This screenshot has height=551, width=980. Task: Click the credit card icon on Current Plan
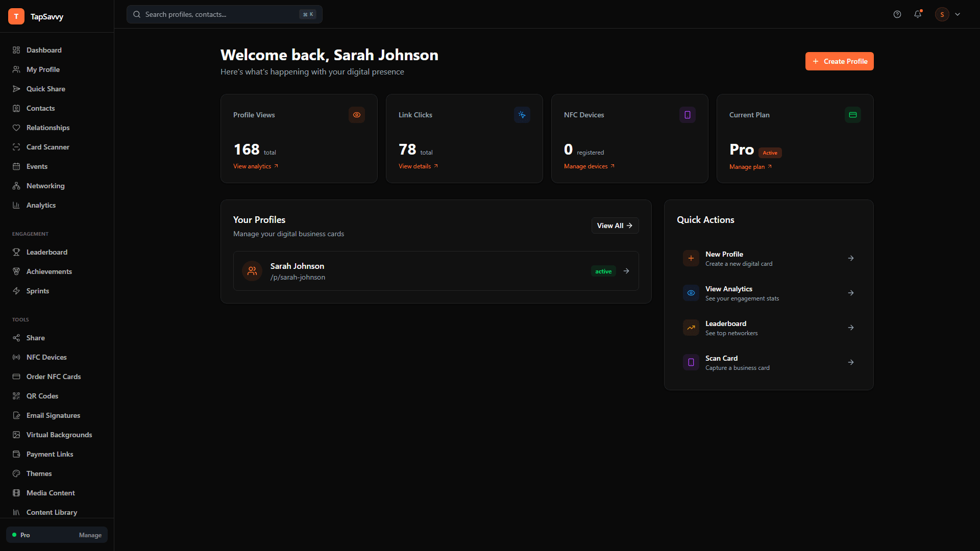pos(852,115)
